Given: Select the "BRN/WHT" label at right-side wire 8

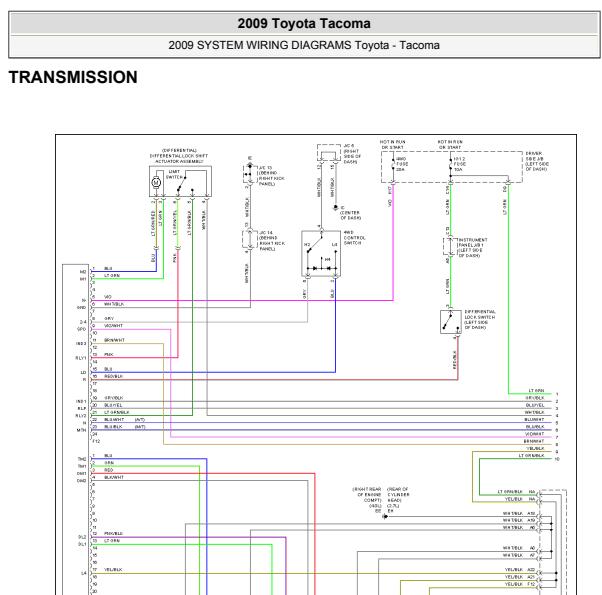Looking at the screenshot, I should 534,441.
